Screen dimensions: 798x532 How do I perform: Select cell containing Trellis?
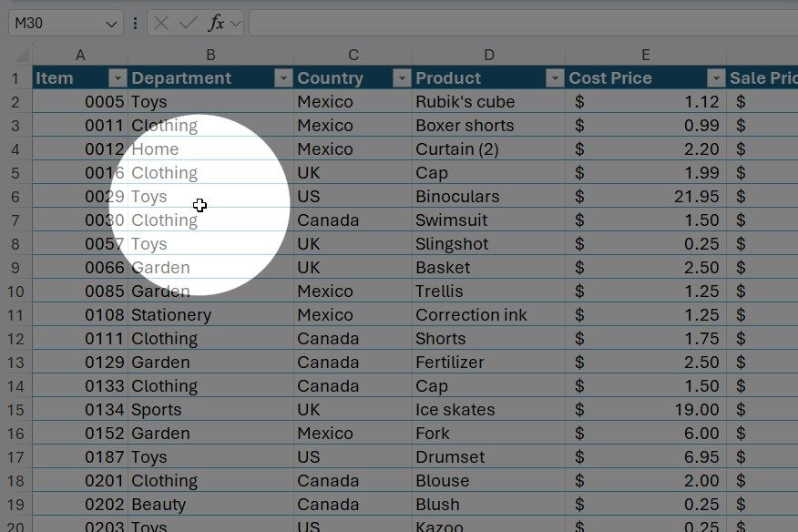point(488,292)
